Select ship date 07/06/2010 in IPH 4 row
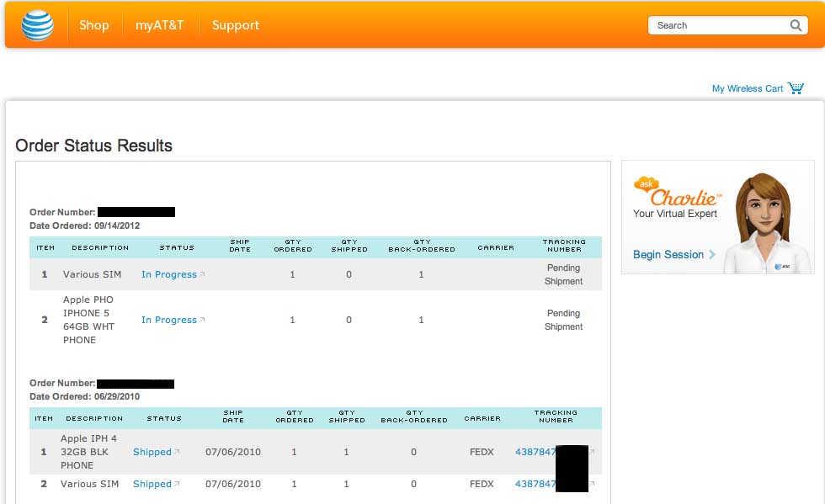Screen dimensions: 825x504 pyautogui.click(x=233, y=452)
